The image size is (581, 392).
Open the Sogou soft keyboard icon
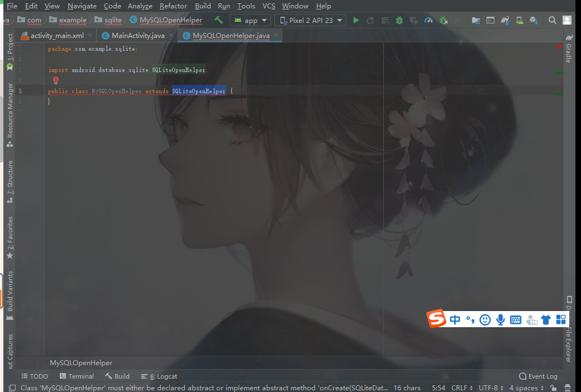tap(516, 319)
